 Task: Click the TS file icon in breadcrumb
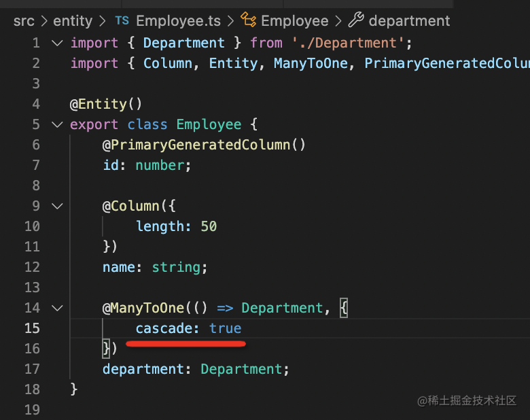pos(122,21)
